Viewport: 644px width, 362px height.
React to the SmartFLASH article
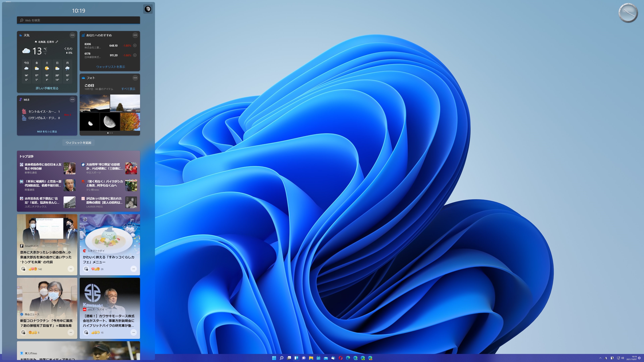23,269
